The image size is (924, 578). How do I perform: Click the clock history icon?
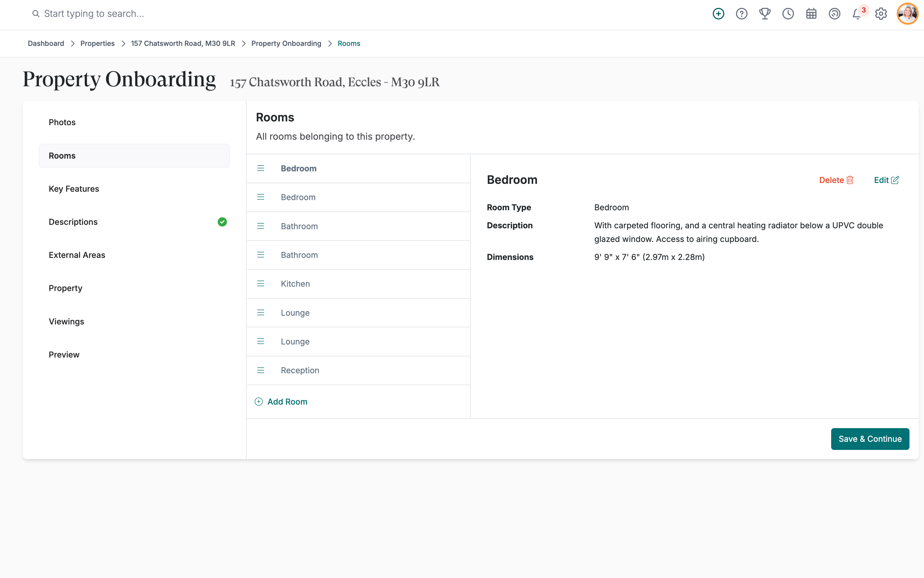coord(788,14)
